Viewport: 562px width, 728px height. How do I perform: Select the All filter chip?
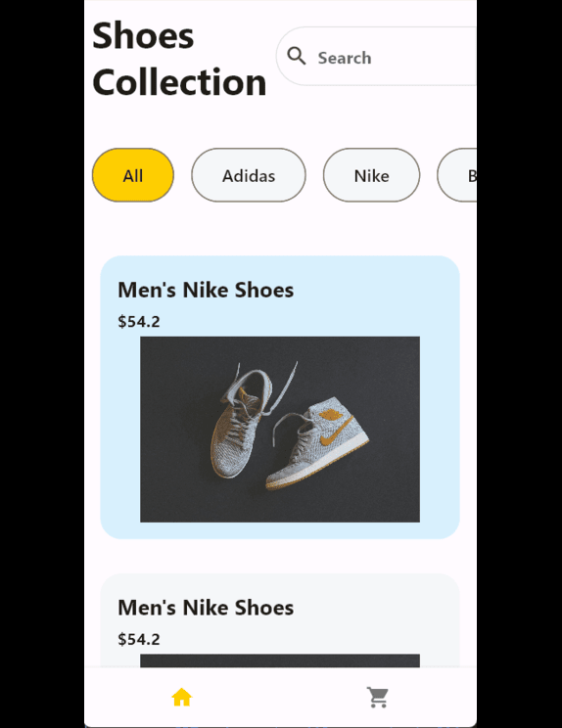(x=133, y=175)
